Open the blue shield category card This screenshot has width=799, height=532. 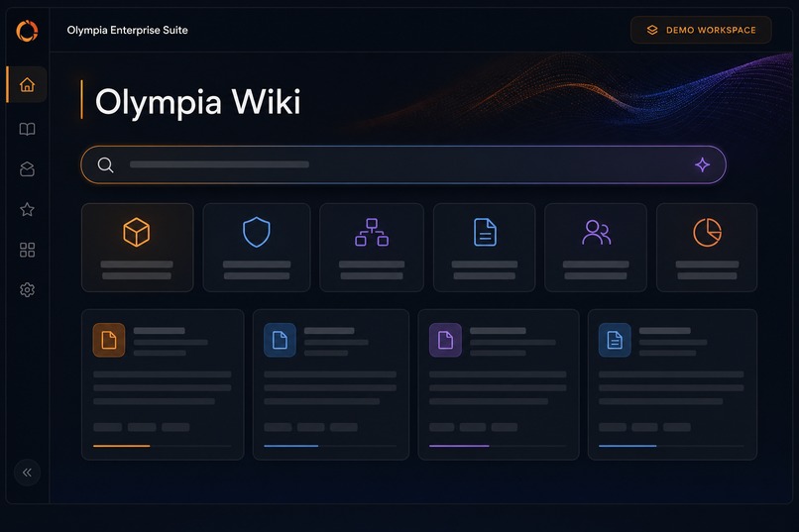coord(257,248)
